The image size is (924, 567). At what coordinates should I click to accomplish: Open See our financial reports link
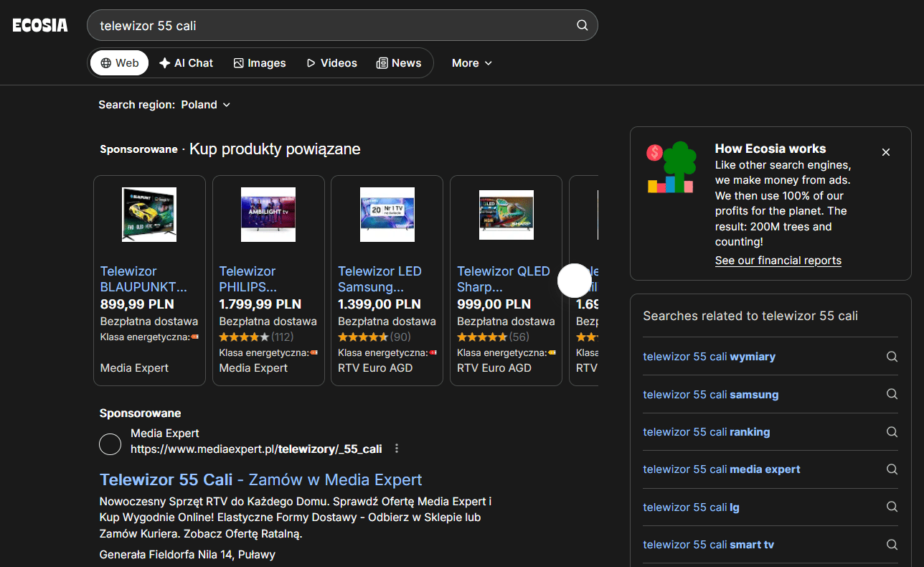tap(778, 261)
